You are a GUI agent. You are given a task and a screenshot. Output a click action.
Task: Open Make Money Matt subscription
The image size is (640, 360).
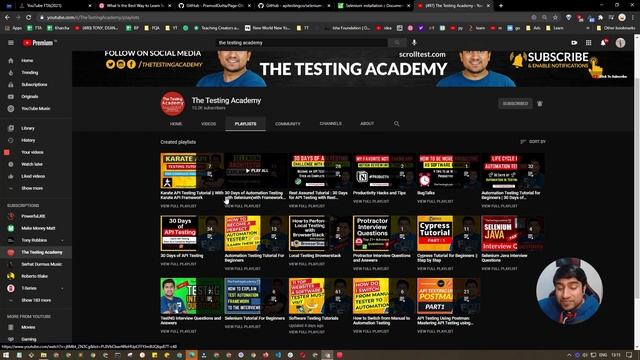point(36,228)
